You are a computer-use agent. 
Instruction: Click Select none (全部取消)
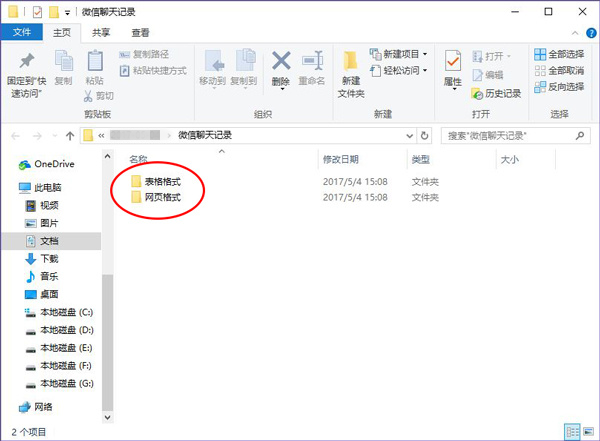(559, 70)
